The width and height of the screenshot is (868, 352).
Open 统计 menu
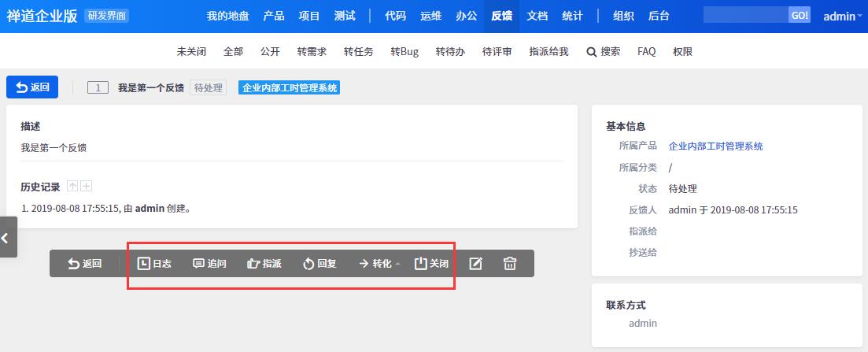click(572, 16)
